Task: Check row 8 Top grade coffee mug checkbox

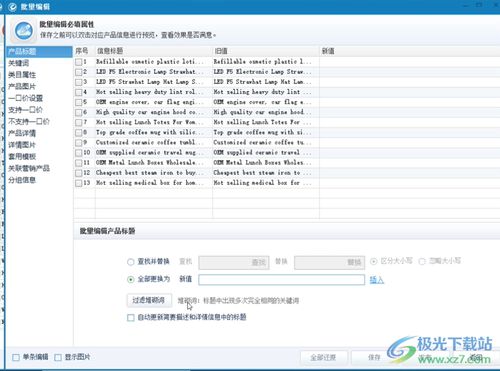Action: click(78, 133)
